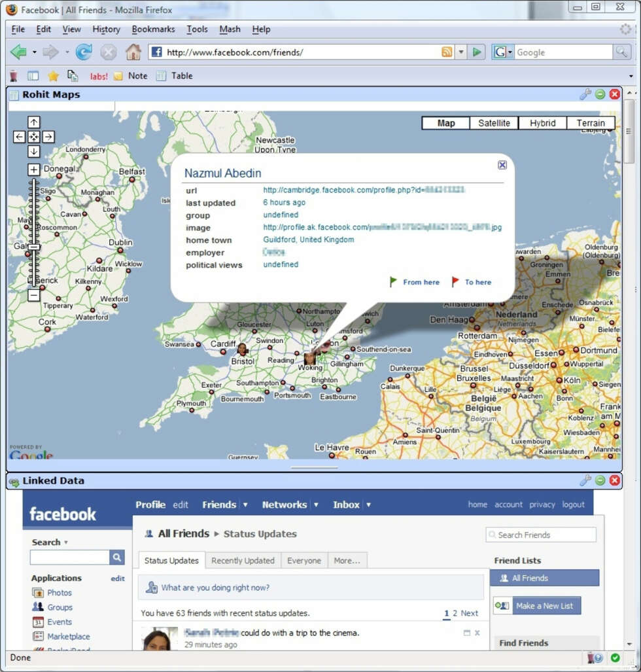Expand the Facebook Search options arrow

point(66,542)
